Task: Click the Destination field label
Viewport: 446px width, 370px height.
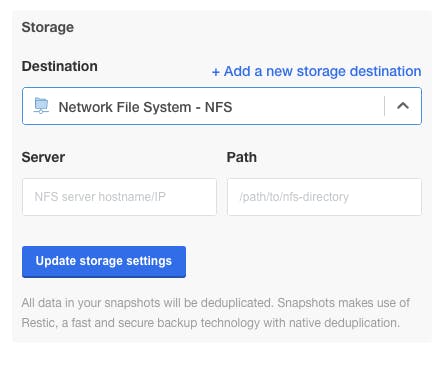Action: (x=60, y=66)
